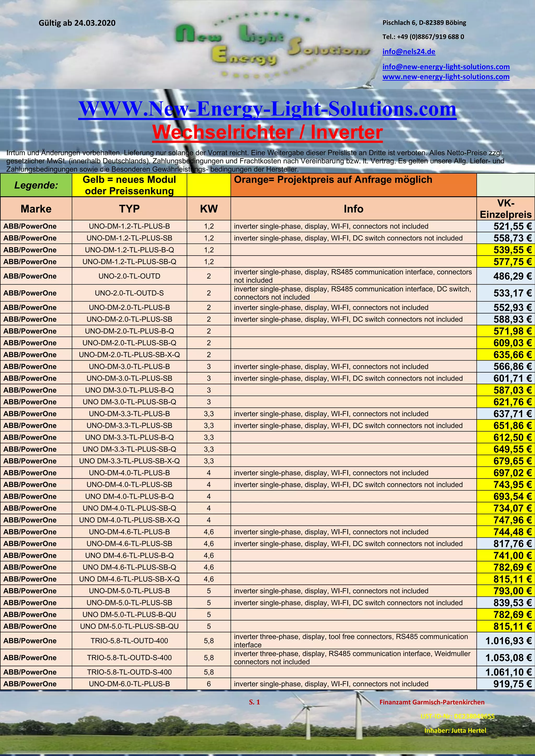Select TRIO-5.8-TL-OUTD-400 type cell
535x756 pixels.
[x=129, y=641]
